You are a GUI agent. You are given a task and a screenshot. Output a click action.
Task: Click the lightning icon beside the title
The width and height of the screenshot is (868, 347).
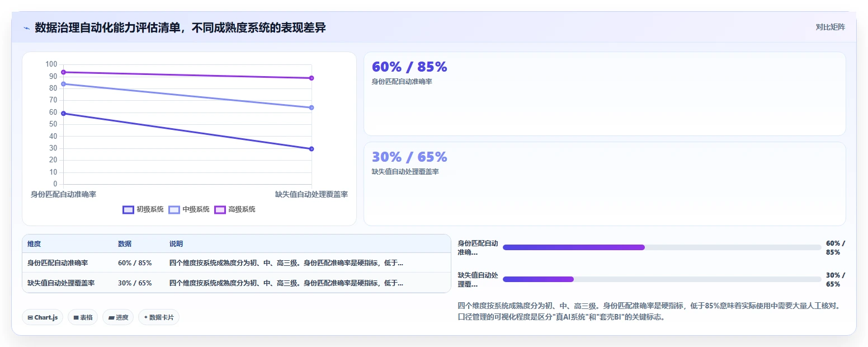(x=27, y=28)
